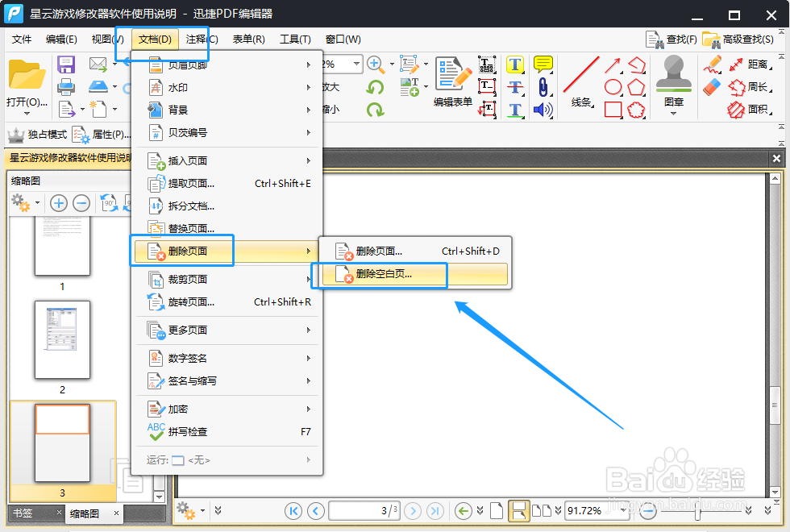Expand the 数字签名 submenu
790x532 pixels.
tap(229, 358)
